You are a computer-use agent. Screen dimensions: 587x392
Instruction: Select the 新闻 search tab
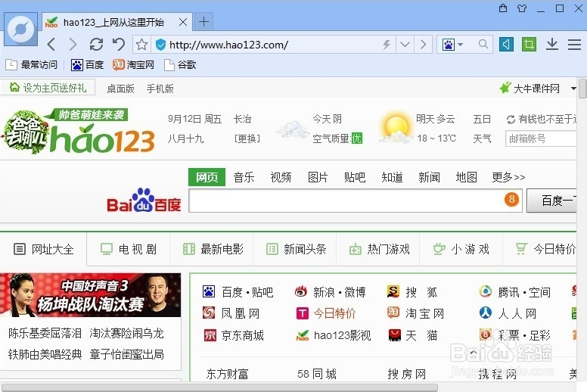tap(429, 177)
